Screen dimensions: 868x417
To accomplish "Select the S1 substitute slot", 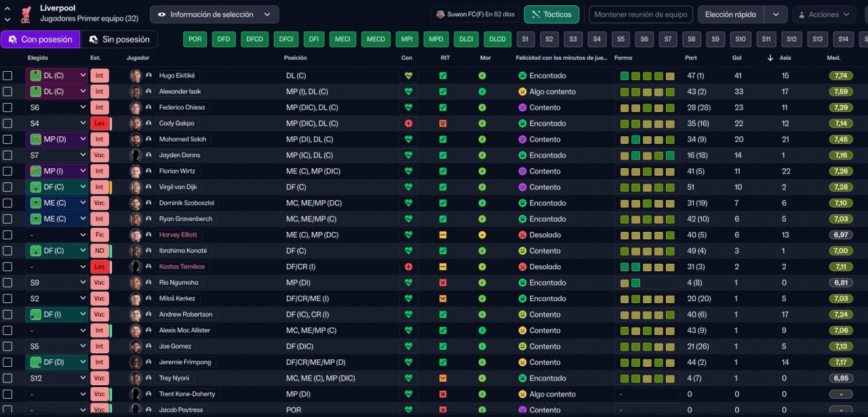I will pos(526,39).
